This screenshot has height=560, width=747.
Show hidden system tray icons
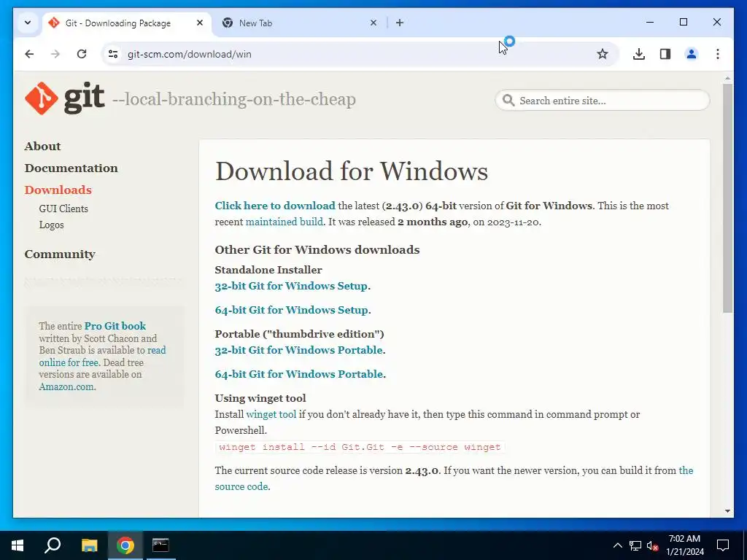coord(617,545)
